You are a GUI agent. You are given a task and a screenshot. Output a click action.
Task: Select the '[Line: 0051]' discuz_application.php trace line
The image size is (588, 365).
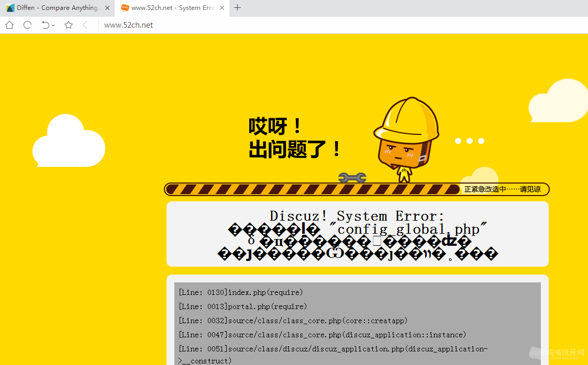333,355
